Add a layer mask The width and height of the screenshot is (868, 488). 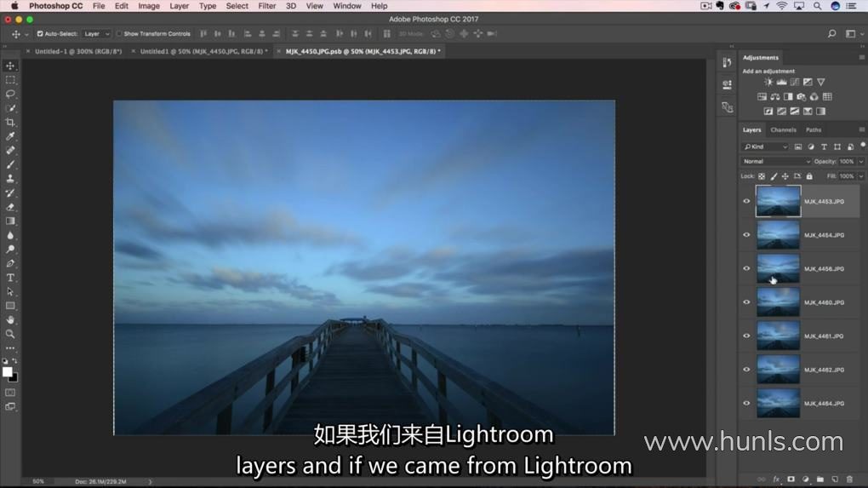[x=791, y=479]
